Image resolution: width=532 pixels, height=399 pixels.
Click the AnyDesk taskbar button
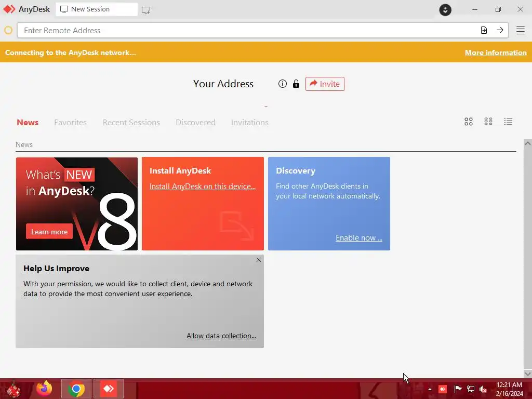tap(109, 389)
